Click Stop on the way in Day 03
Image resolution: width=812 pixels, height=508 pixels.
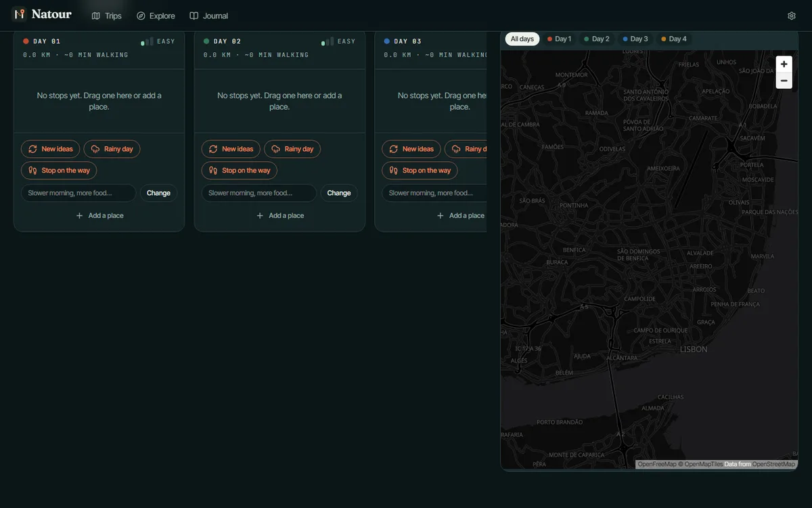pos(420,171)
